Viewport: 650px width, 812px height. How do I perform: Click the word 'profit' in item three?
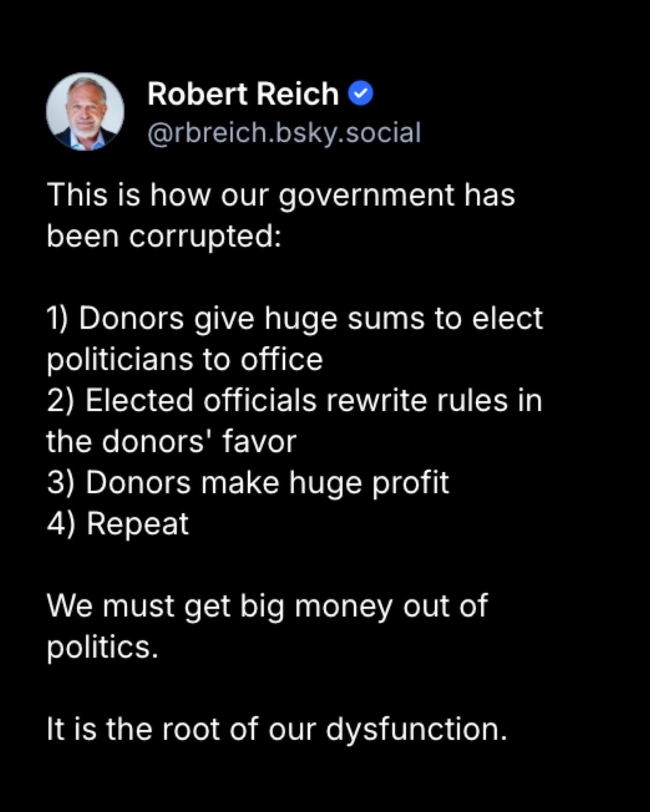click(x=410, y=483)
